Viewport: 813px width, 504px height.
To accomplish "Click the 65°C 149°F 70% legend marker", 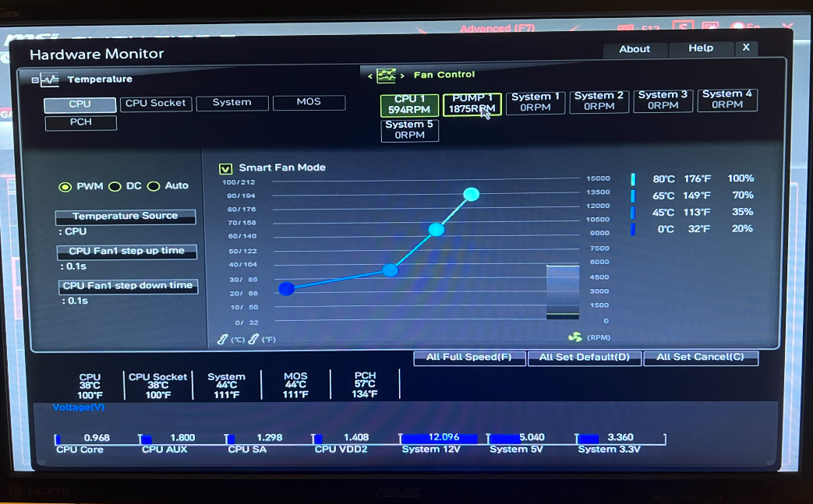I will pyautogui.click(x=633, y=196).
